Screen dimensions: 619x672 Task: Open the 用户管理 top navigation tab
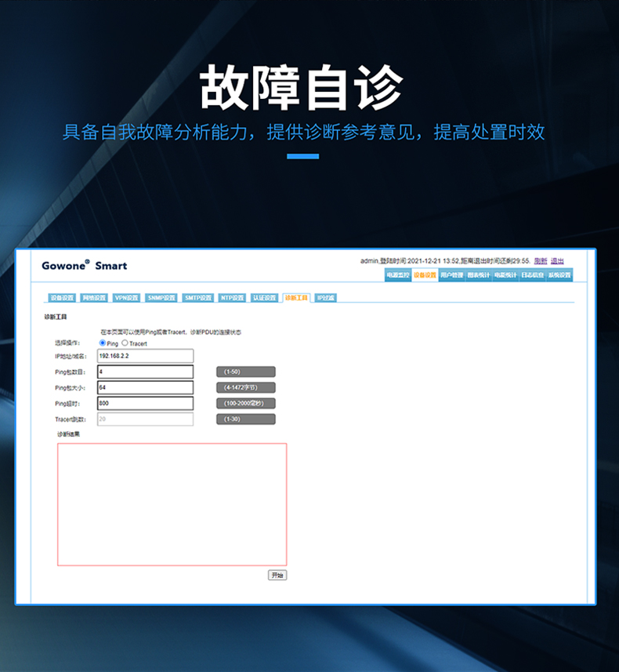point(451,275)
